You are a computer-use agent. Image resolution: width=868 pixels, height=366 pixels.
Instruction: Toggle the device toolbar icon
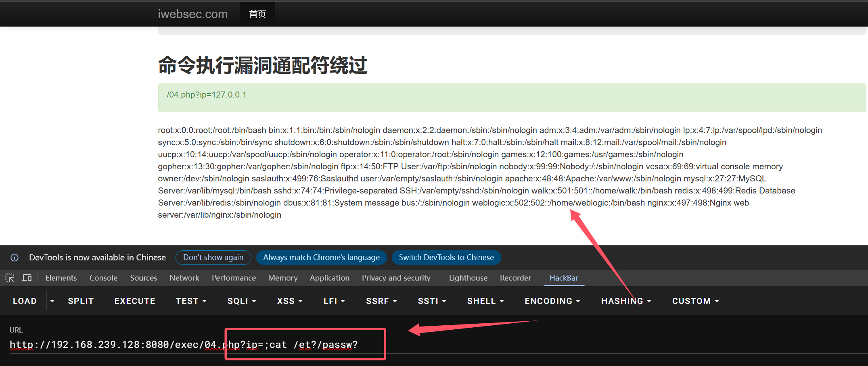(x=26, y=278)
